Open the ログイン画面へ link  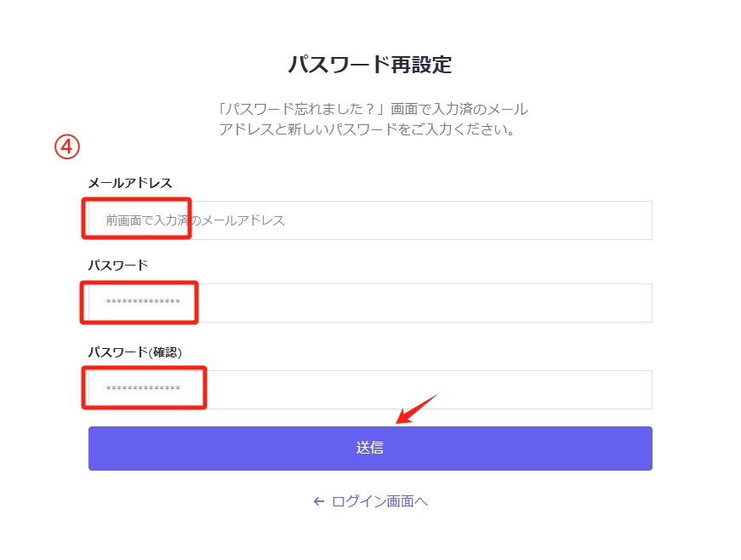(371, 501)
